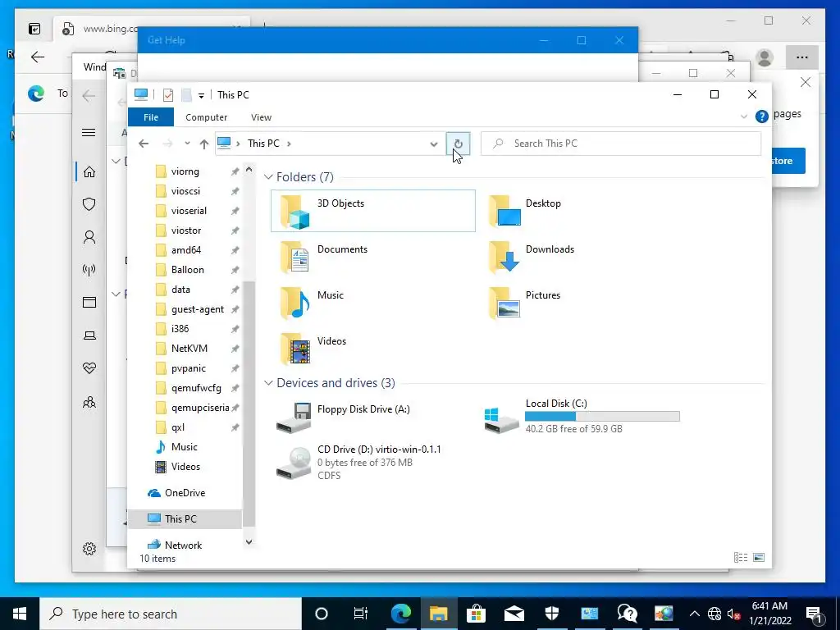
Task: Open qemufwcfg in navigation pane
Action: coord(196,388)
